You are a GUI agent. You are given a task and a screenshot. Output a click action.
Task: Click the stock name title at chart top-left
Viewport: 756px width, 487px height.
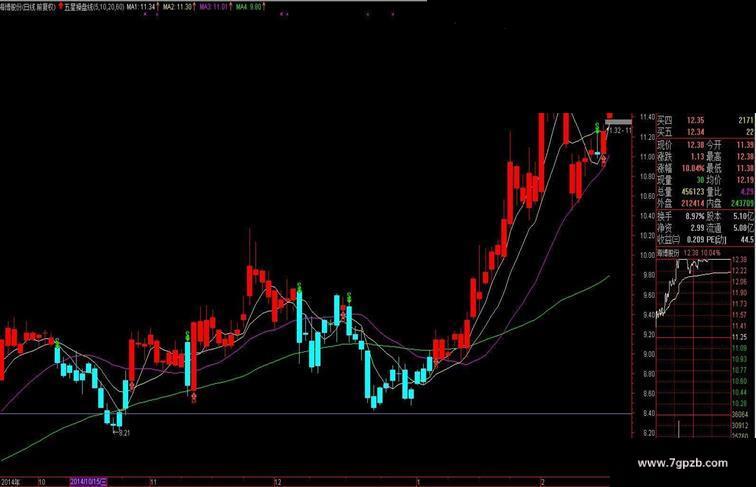(x=28, y=7)
